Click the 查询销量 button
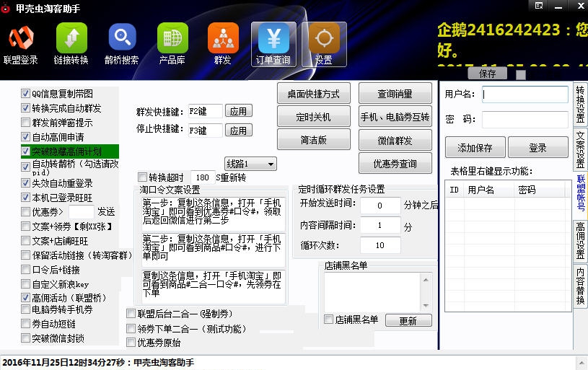This screenshot has width=588, height=370. click(x=395, y=93)
